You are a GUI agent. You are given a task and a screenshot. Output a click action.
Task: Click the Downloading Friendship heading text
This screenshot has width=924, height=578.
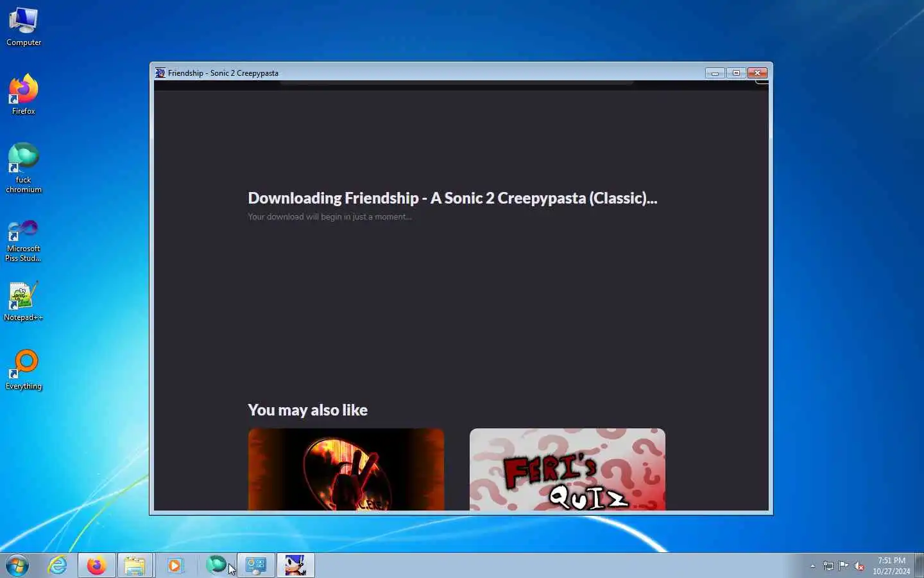(452, 198)
